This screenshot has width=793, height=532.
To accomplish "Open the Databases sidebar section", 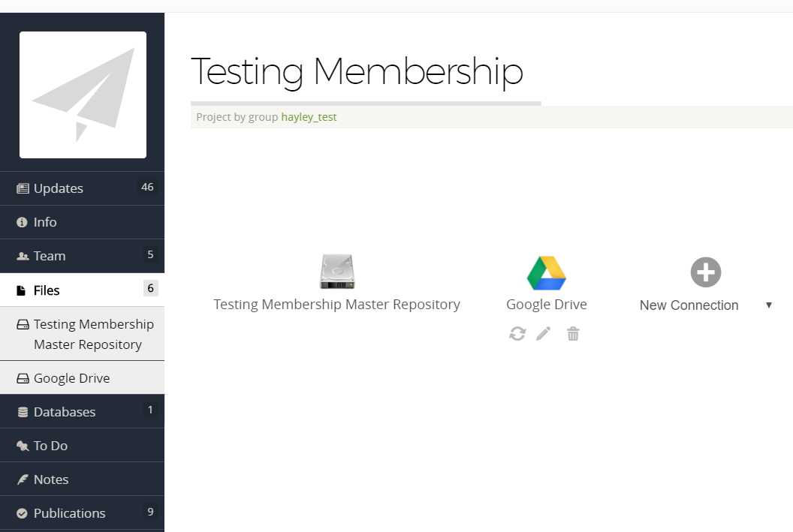I will (65, 412).
